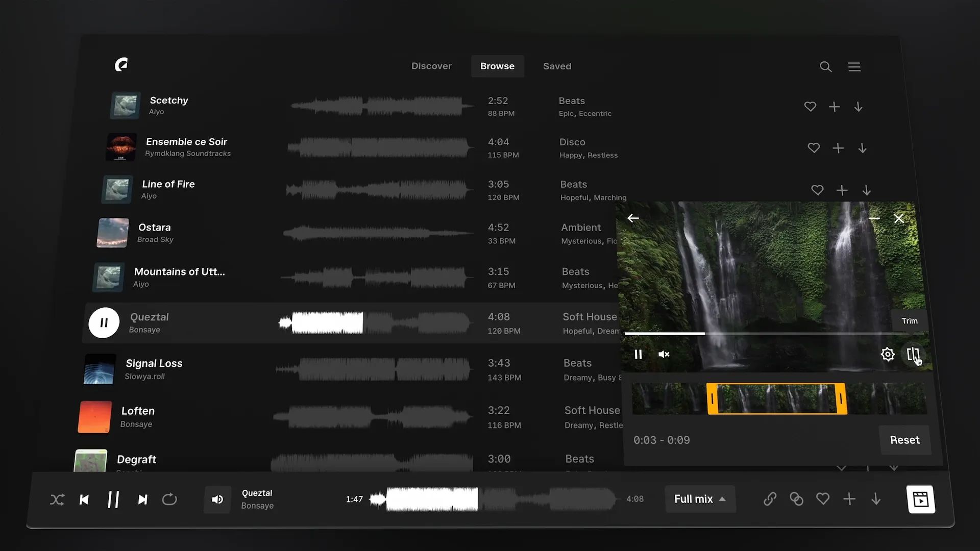Open the hamburger menu

tap(854, 67)
